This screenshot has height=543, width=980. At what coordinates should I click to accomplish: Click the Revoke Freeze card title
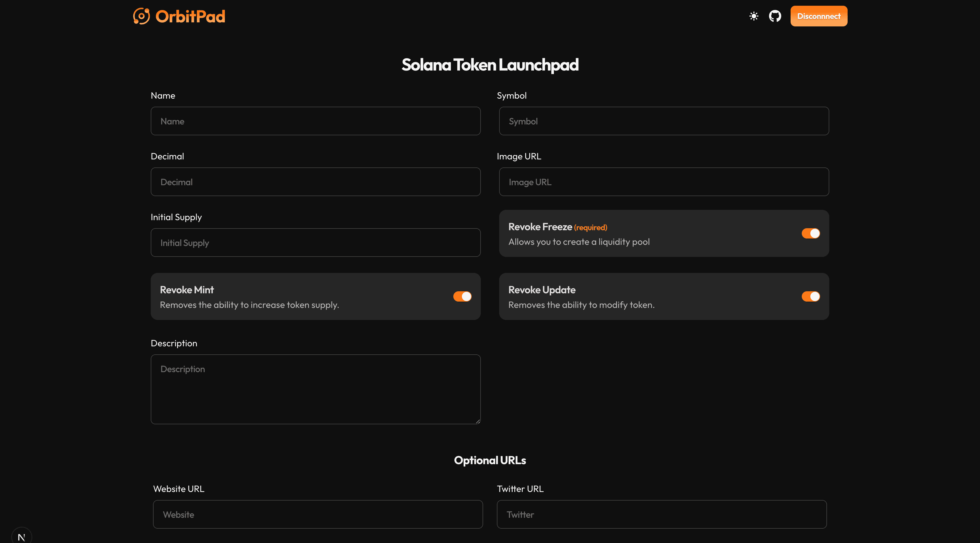click(540, 227)
